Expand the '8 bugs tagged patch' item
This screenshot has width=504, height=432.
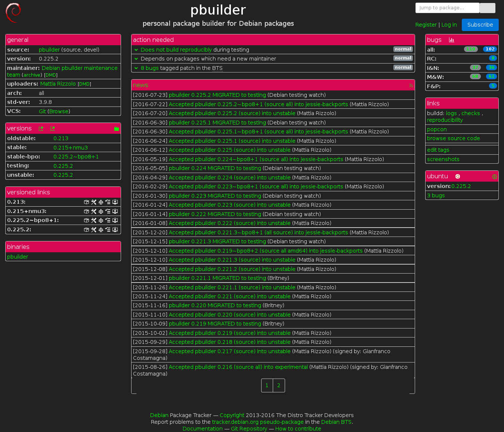click(136, 68)
